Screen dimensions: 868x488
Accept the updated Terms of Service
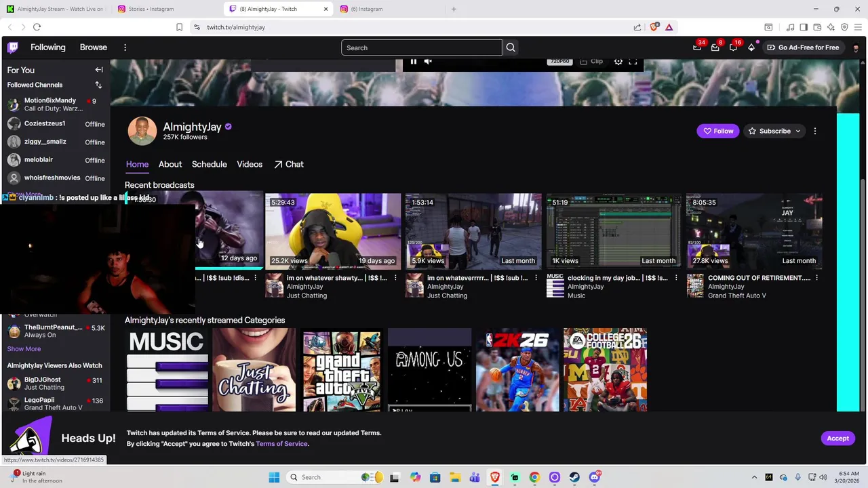(837, 438)
